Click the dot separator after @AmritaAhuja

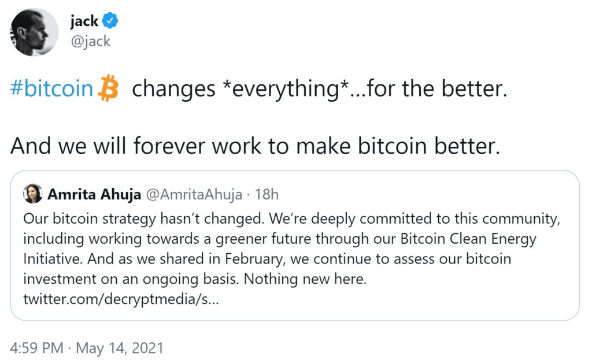point(249,195)
